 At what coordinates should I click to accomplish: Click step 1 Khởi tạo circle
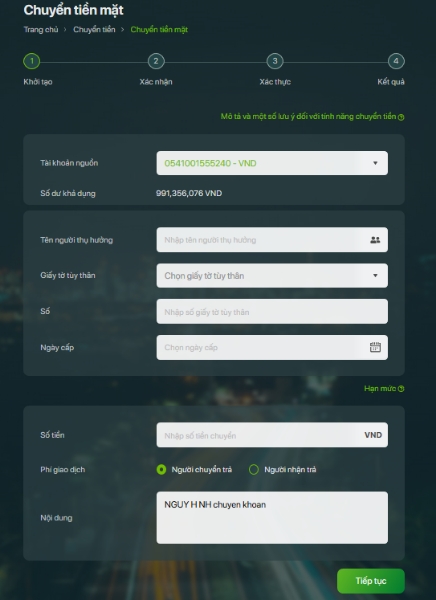[32, 61]
